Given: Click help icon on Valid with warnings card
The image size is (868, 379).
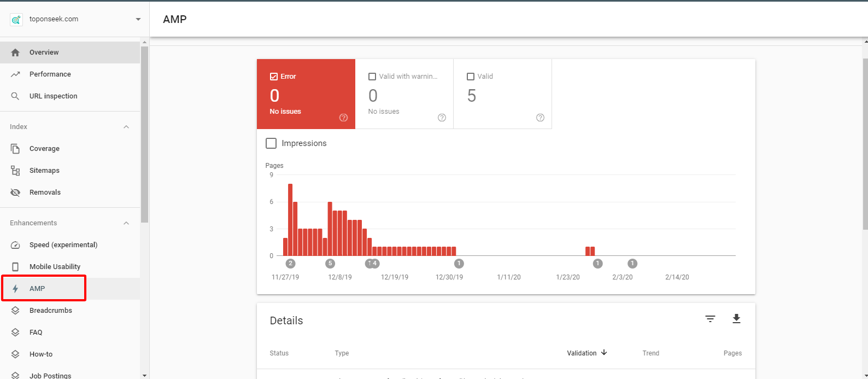Looking at the screenshot, I should 442,118.
